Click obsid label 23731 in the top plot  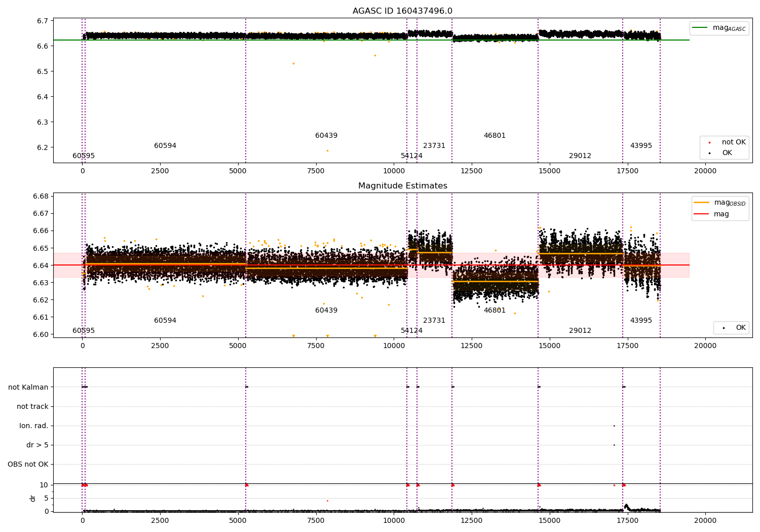434,146
